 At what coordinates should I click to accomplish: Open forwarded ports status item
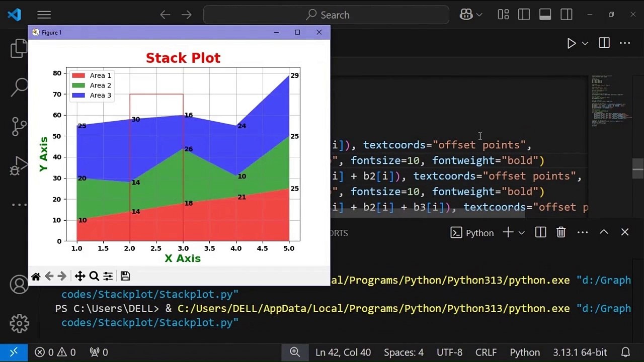99,352
